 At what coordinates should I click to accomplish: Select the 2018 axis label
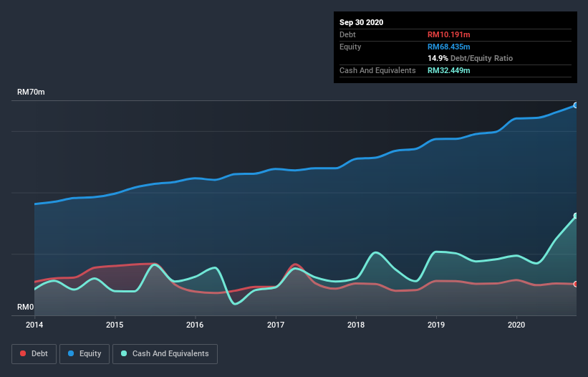(356, 325)
